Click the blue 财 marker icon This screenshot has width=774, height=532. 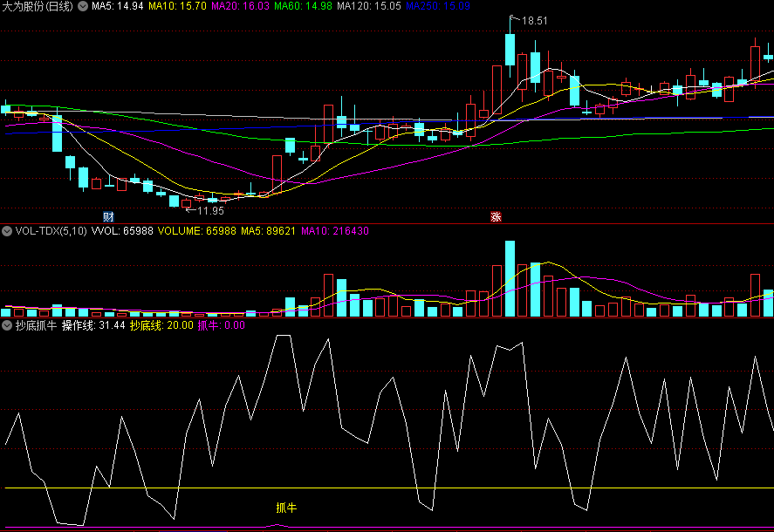pos(108,216)
